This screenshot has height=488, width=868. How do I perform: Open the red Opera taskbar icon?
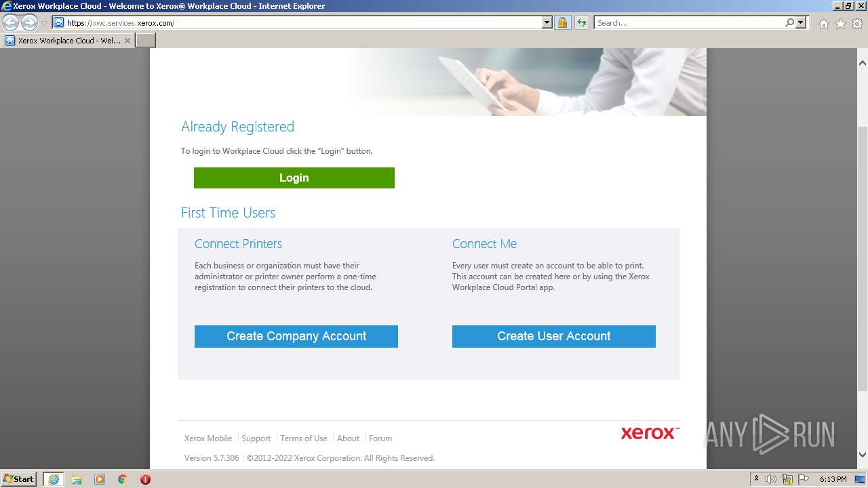[145, 479]
